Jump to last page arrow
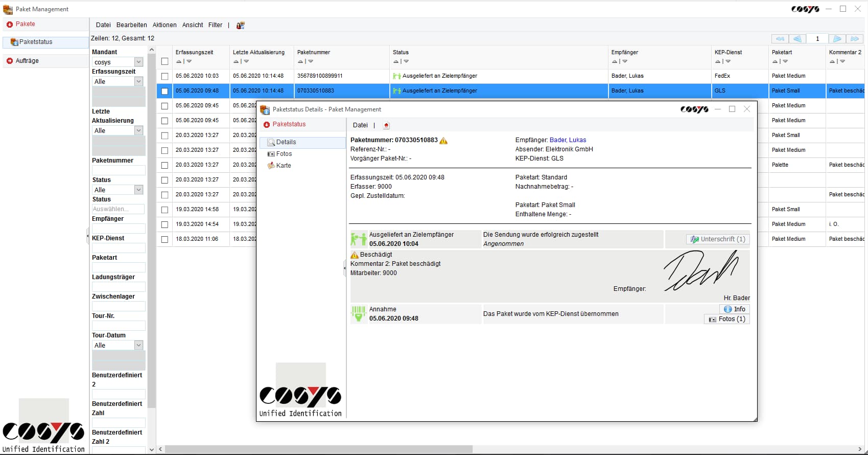Screen dimensions: 868x455 coord(855,39)
